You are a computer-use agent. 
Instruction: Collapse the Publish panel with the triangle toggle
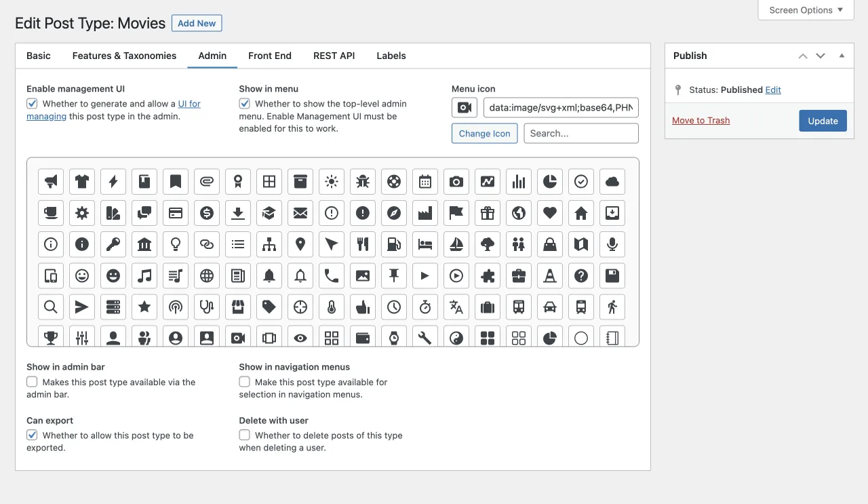point(842,56)
